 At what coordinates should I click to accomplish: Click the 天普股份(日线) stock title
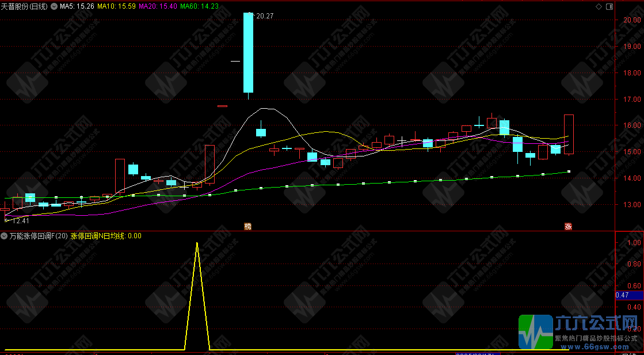(x=25, y=6)
